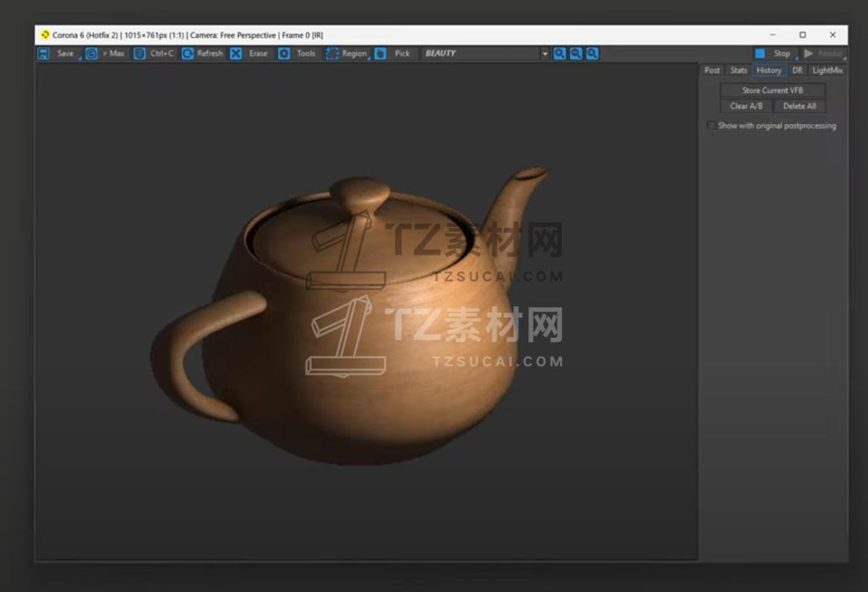Zoom in on the rendered image

coord(560,54)
